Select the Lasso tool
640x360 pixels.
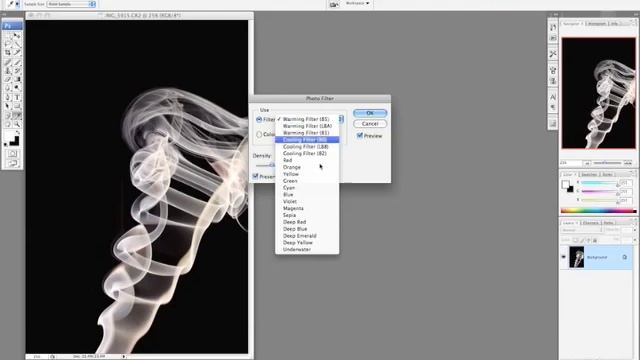pyautogui.click(x=8, y=44)
